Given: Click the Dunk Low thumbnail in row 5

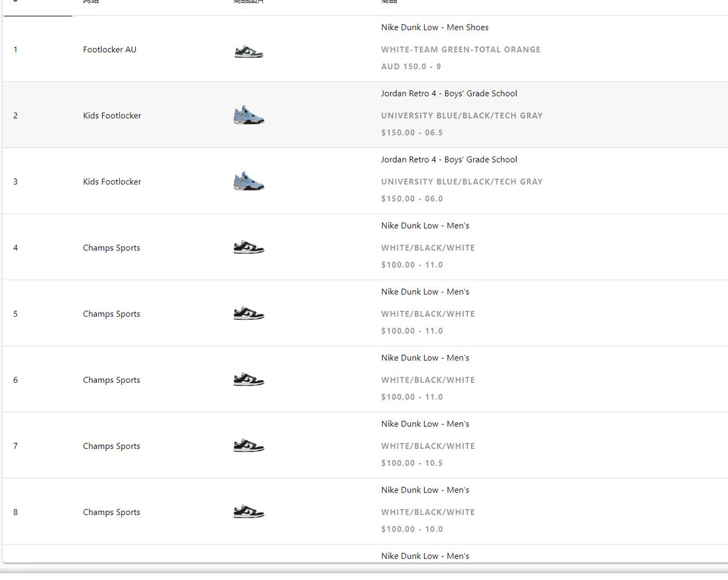Looking at the screenshot, I should pyautogui.click(x=249, y=314).
